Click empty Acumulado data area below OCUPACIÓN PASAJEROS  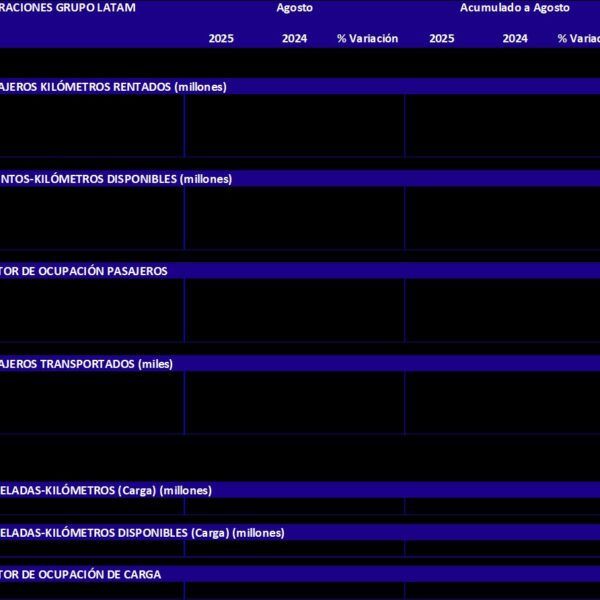coord(502,310)
